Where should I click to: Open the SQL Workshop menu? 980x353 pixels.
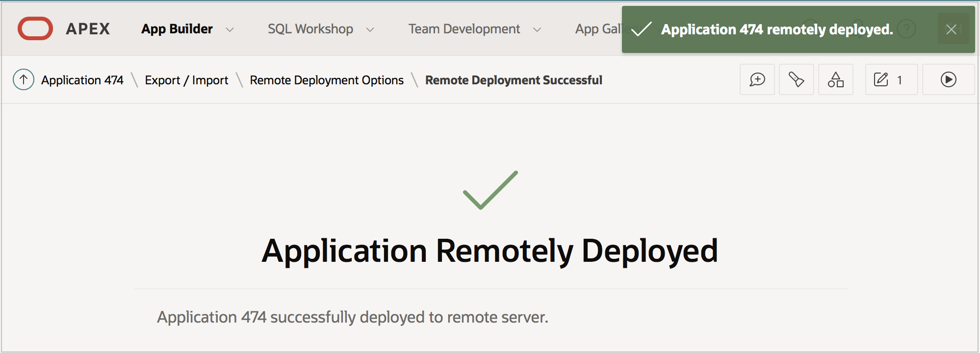310,29
